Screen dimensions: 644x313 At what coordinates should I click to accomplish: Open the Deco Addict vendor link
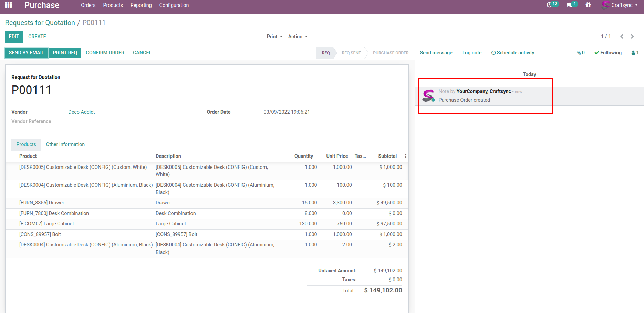[81, 112]
